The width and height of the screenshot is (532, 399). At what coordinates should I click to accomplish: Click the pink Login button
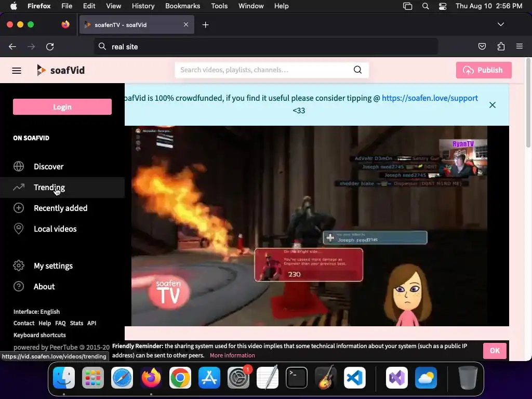[x=62, y=107]
